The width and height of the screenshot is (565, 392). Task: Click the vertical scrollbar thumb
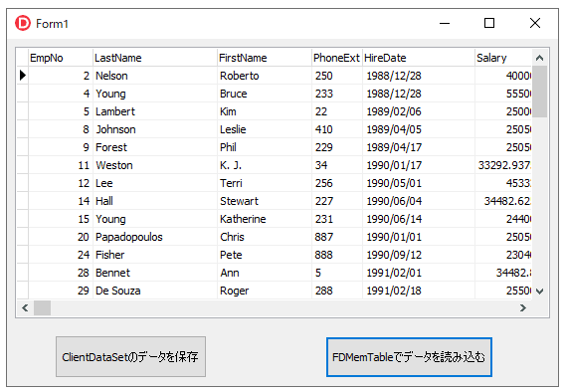539,92
